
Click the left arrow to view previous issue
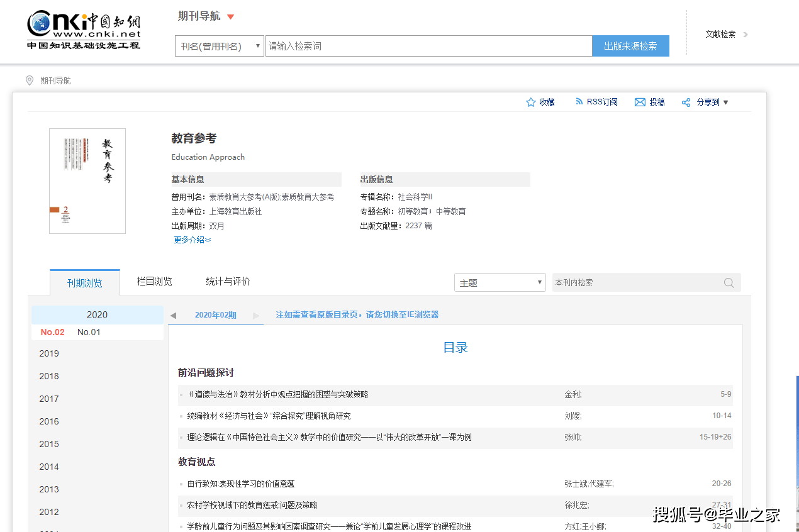[173, 314]
